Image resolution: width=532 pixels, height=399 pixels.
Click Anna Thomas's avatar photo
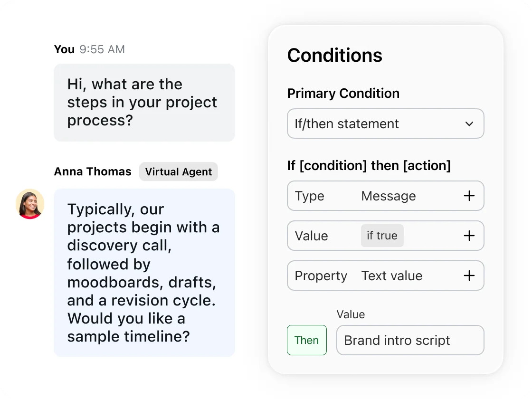point(30,204)
